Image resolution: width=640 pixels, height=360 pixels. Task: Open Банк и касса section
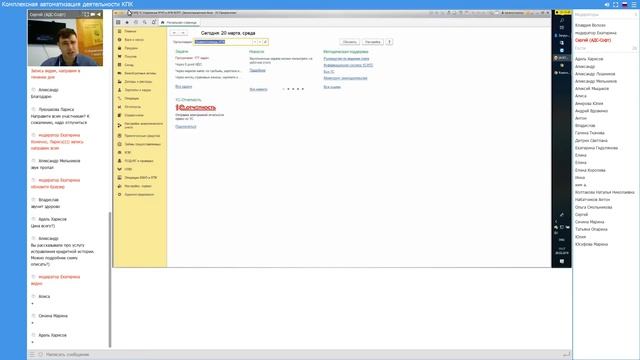[134, 40]
